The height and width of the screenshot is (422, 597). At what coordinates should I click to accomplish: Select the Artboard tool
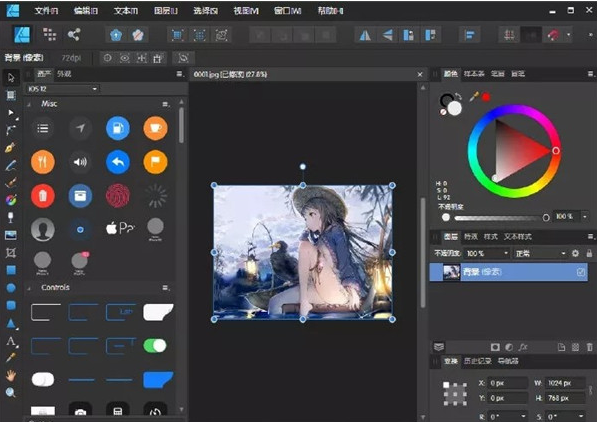tap(11, 95)
